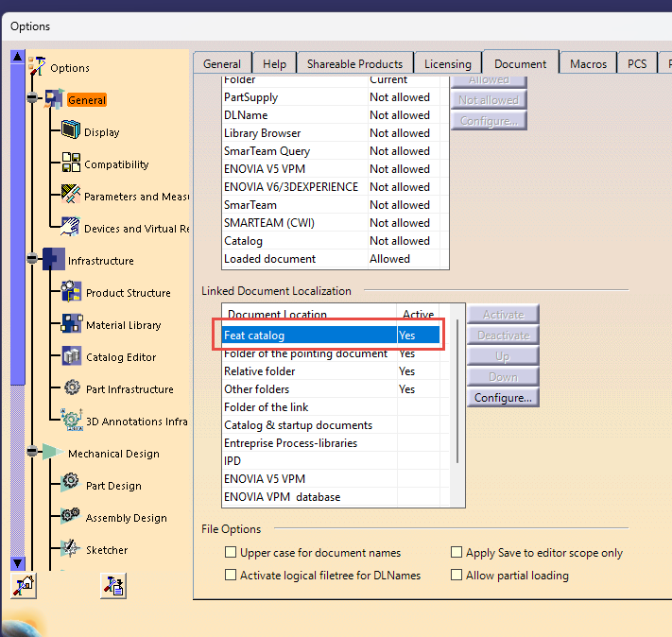Enable Upper case for document names

click(x=231, y=552)
